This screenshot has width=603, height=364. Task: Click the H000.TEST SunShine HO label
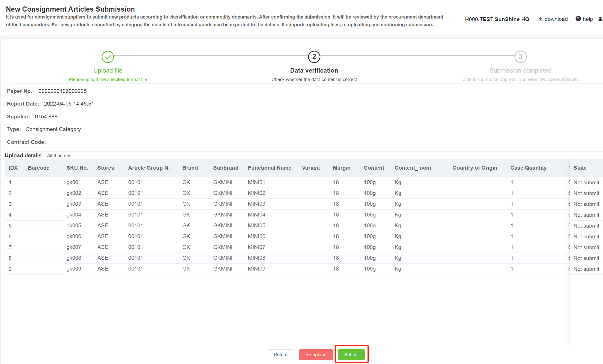pyautogui.click(x=497, y=19)
